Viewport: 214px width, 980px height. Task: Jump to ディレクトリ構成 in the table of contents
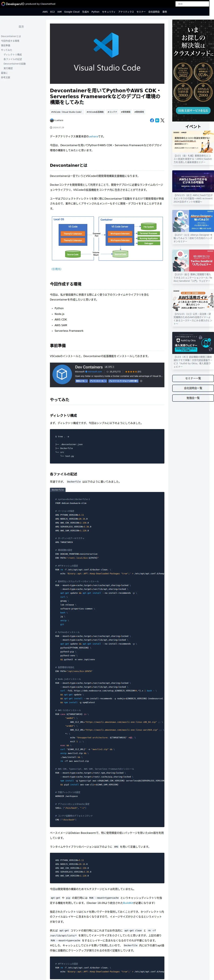tap(13, 54)
